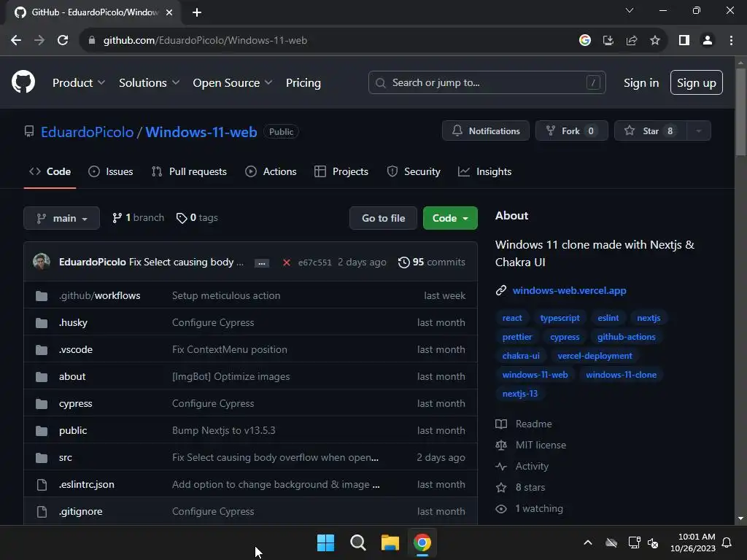Viewport: 747px width, 560px height.
Task: Open the main branch dropdown
Action: [x=61, y=218]
